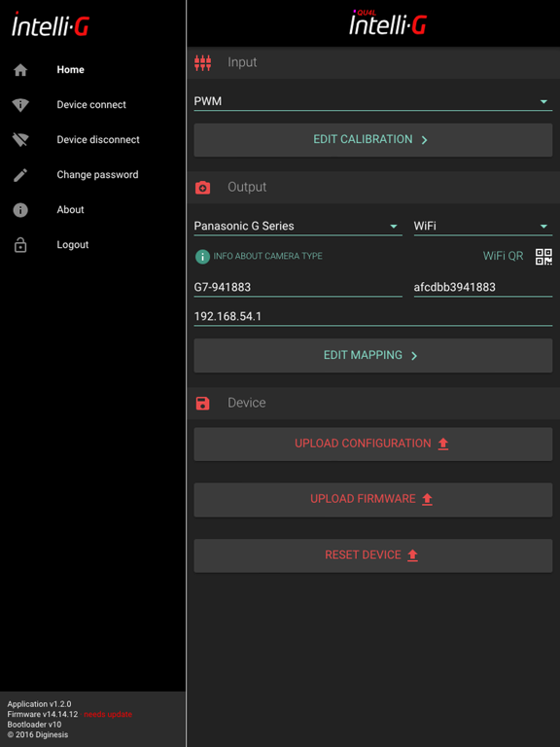
Task: Click the green info icon about camera type
Action: coord(202,257)
